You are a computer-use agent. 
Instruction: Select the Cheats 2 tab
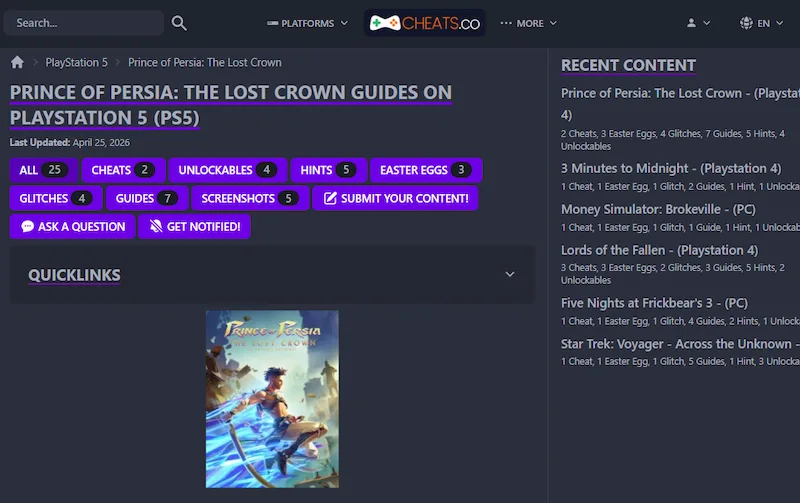[123, 170]
